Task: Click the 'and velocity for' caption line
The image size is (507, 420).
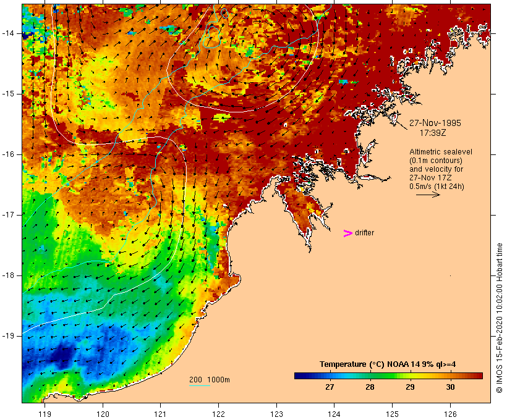Action: coord(436,169)
